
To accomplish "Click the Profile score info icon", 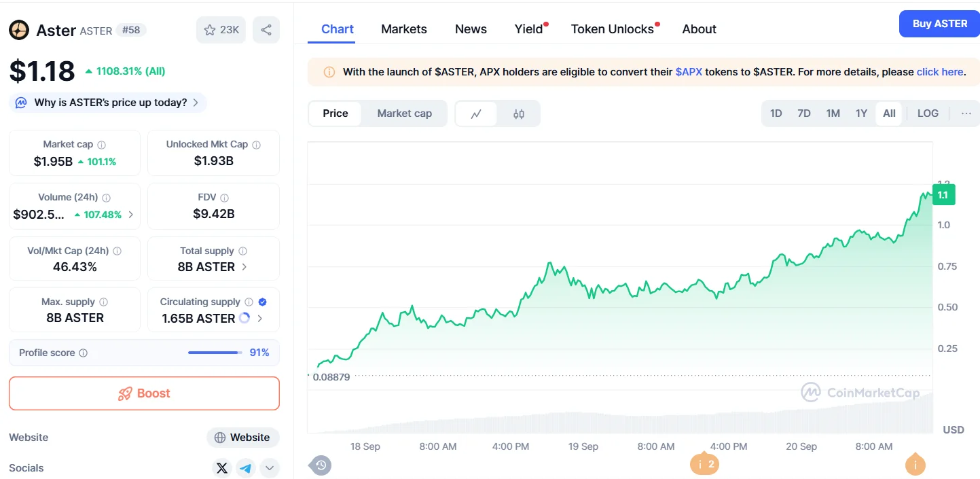I will coord(83,353).
